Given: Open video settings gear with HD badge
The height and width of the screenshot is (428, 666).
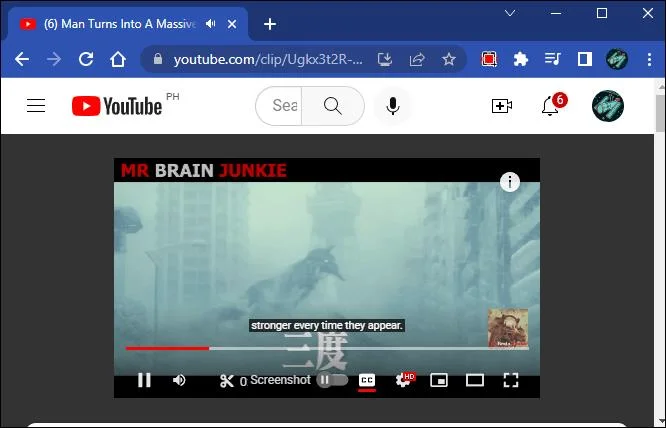Looking at the screenshot, I should (x=404, y=380).
